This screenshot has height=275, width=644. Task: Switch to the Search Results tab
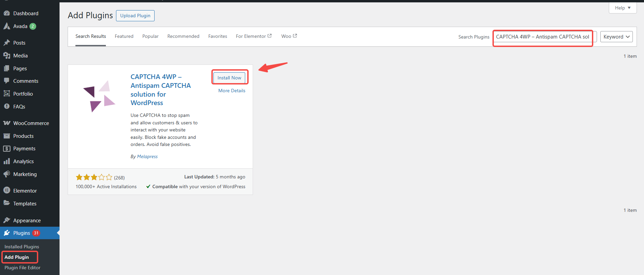pos(91,36)
